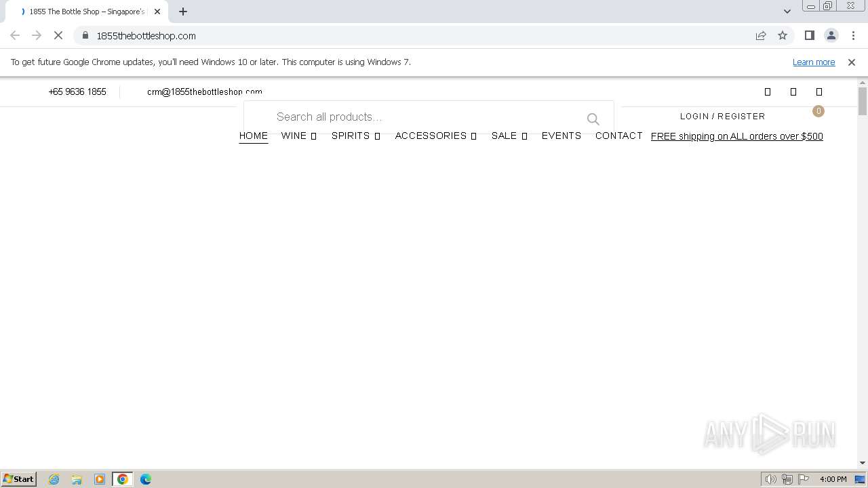Close the 1855 The Bottle Shop tab
This screenshot has height=488, width=868.
(157, 12)
